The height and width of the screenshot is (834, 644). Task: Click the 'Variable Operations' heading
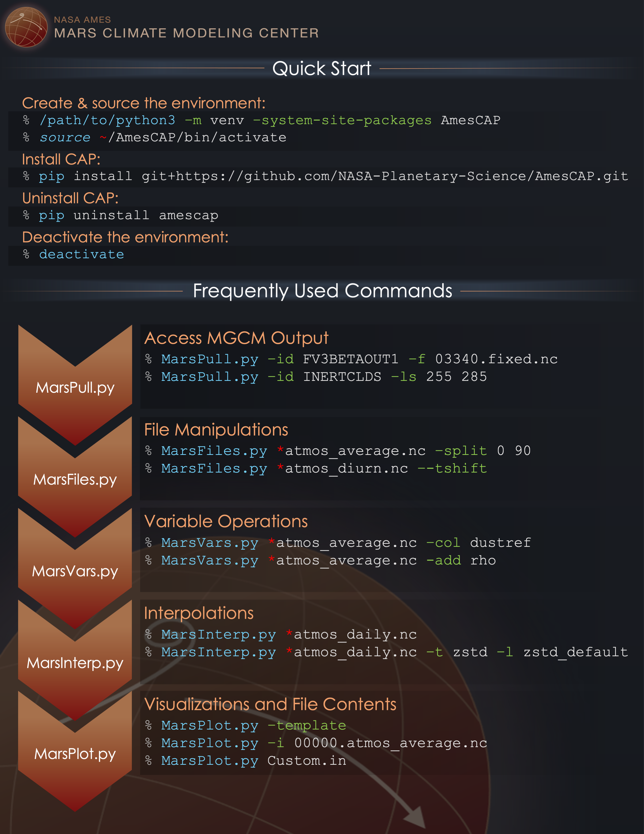pyautogui.click(x=226, y=522)
